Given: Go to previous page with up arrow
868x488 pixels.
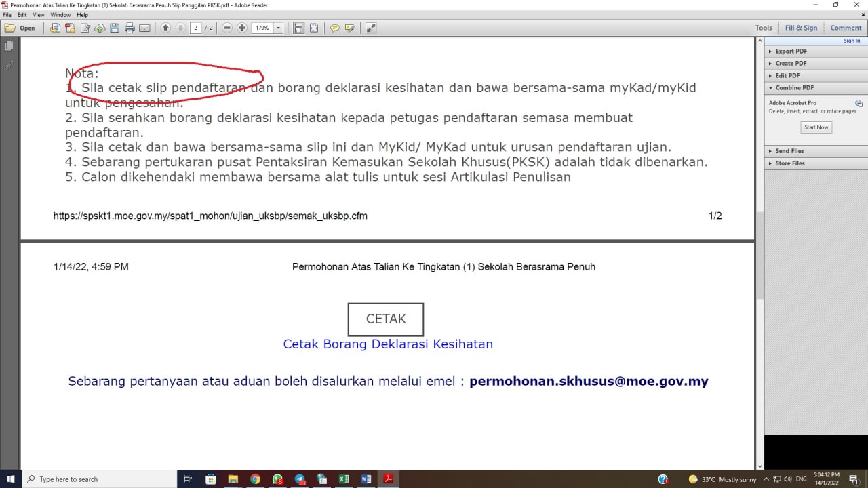Looking at the screenshot, I should pos(165,28).
